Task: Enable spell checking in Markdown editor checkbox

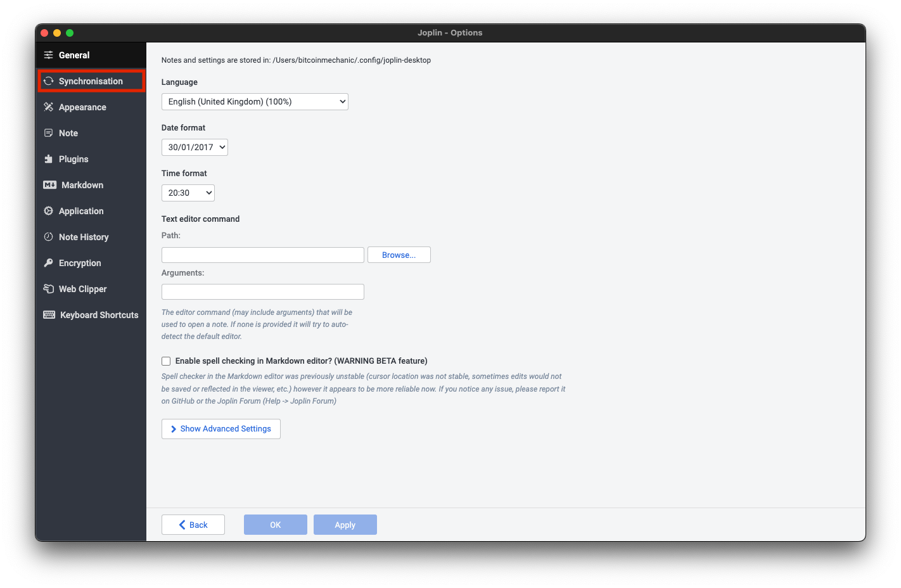Action: 166,361
